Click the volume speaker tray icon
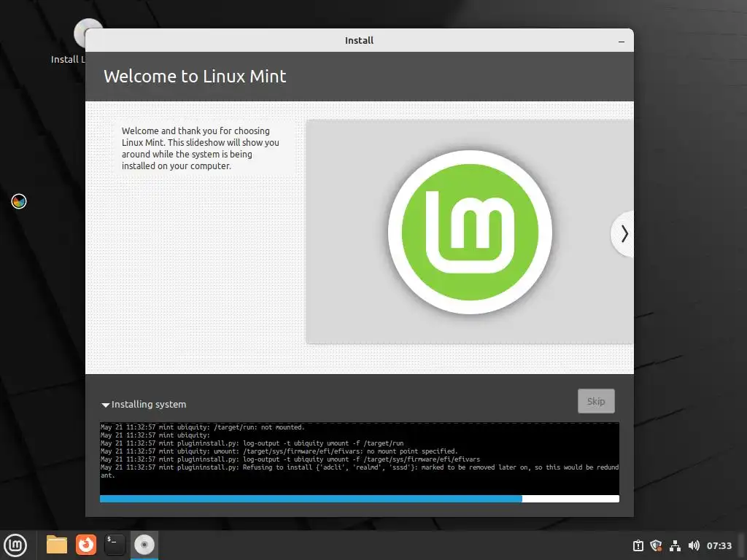Image resolution: width=747 pixels, height=560 pixels. 694,545
